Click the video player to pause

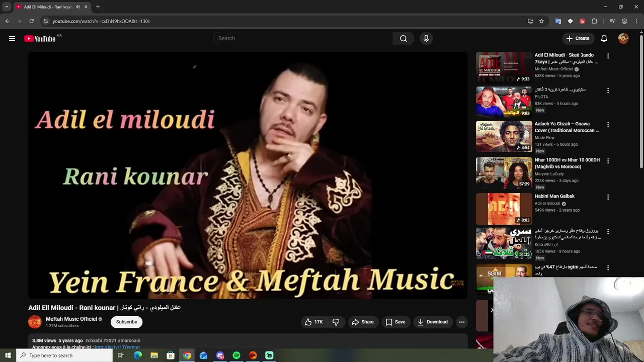248,175
